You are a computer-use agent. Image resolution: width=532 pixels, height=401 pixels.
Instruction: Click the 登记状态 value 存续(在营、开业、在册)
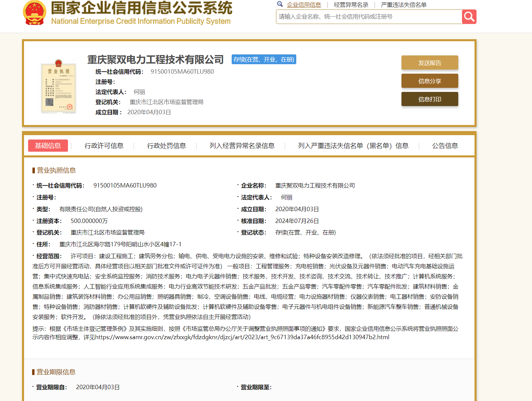305,232
